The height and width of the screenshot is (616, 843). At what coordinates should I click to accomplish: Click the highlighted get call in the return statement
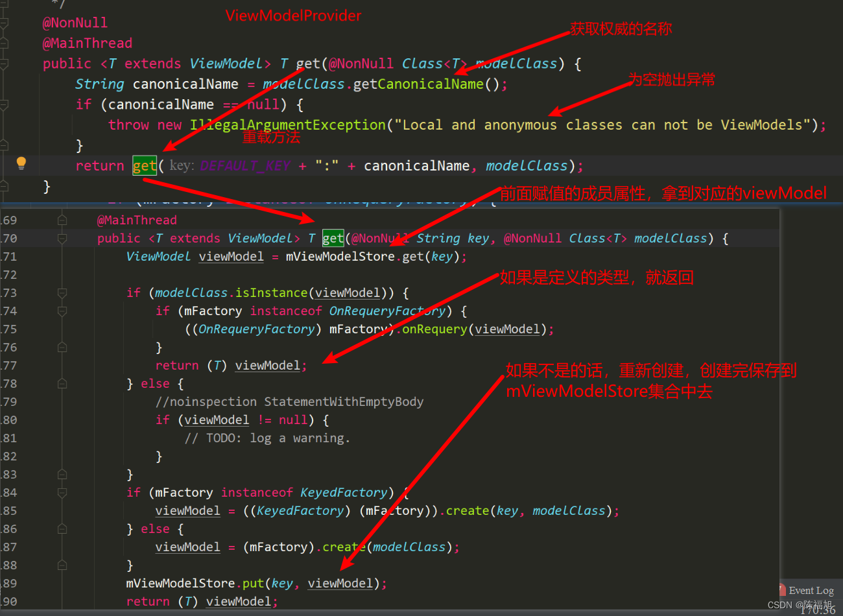(x=144, y=165)
